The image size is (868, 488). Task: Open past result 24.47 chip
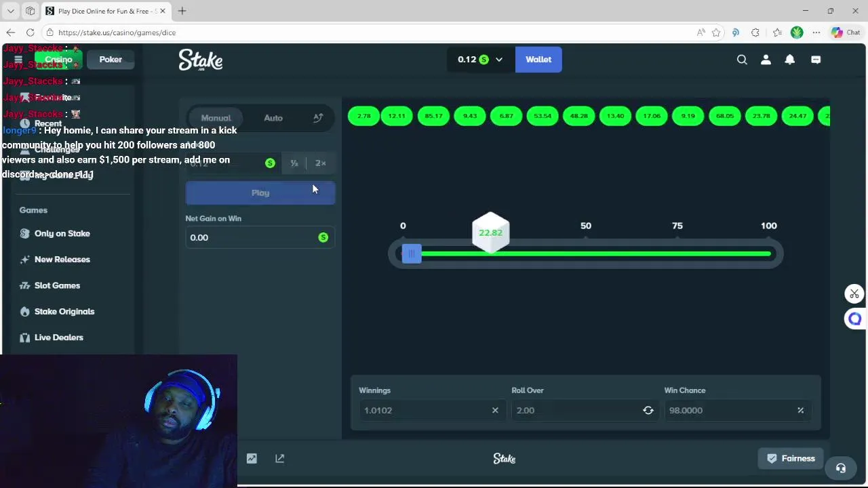pyautogui.click(x=797, y=116)
